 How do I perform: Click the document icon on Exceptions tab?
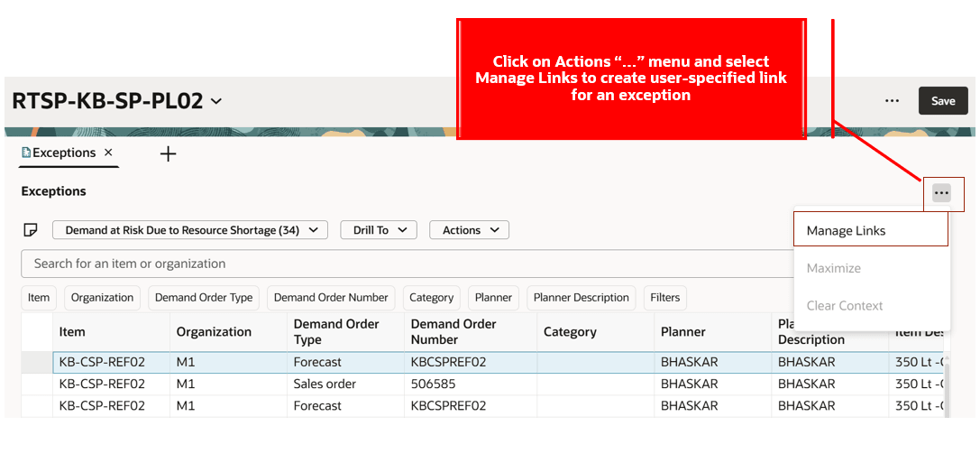click(26, 153)
